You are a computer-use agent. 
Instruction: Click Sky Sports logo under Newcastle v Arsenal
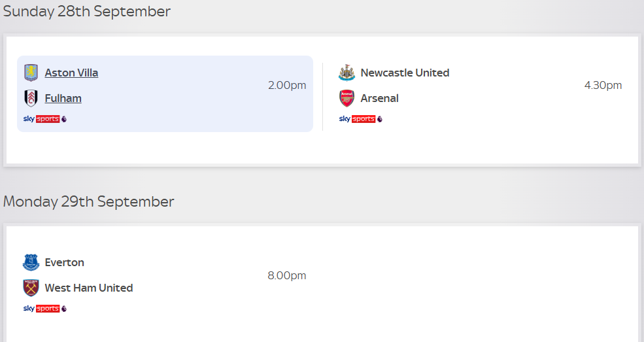click(360, 119)
